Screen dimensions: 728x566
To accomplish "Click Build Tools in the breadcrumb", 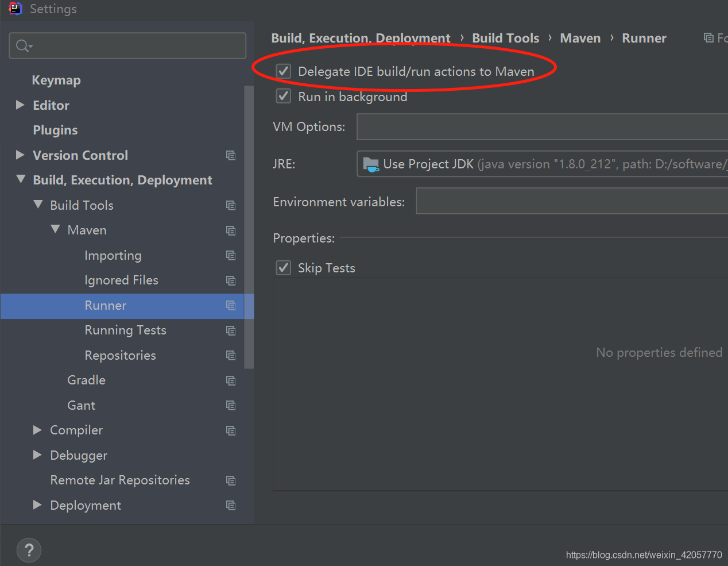I will click(505, 38).
